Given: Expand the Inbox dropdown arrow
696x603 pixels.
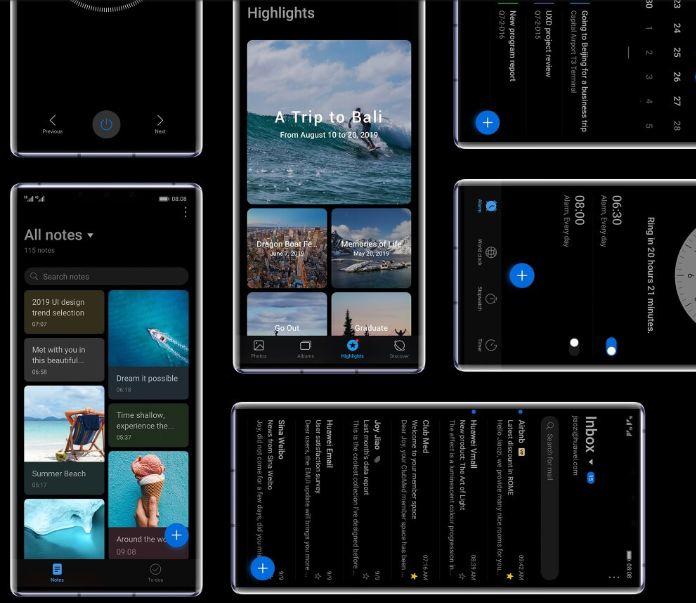Looking at the screenshot, I should coord(591,462).
